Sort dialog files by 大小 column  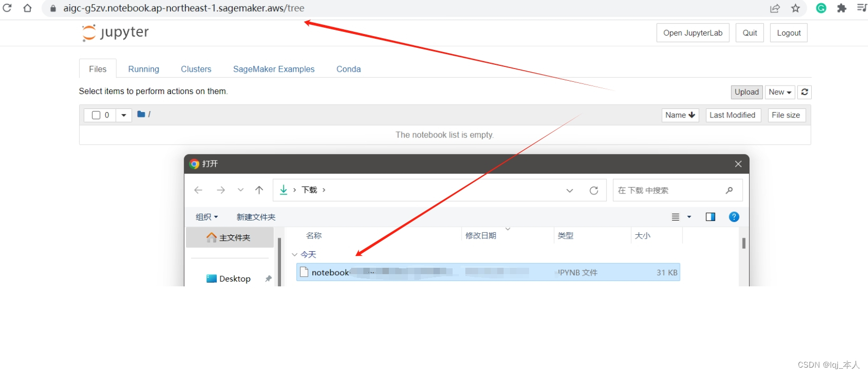pyautogui.click(x=642, y=235)
